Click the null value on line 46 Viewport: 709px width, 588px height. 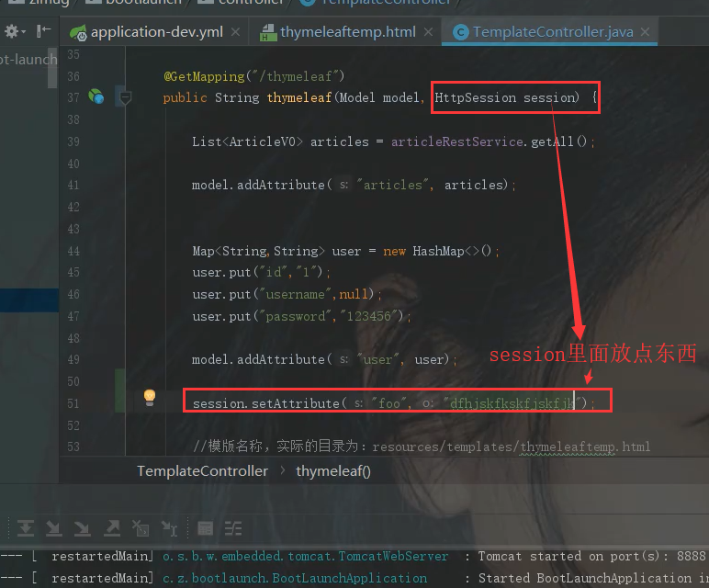354,294
